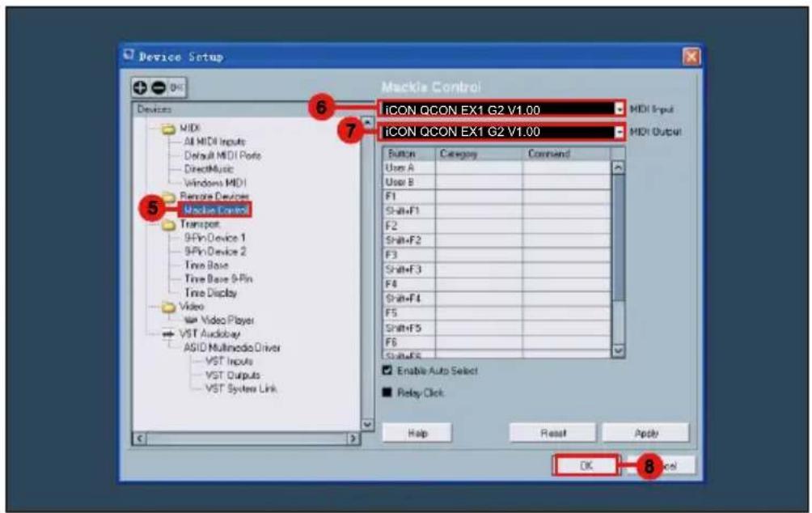
Task: Select Time Base tree item
Action: (206, 265)
